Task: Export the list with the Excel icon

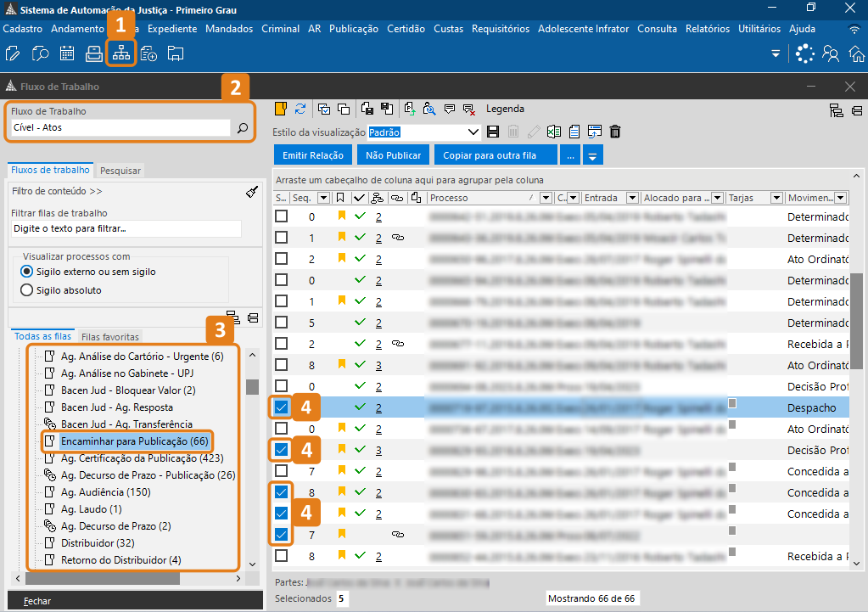Action: pos(553,132)
